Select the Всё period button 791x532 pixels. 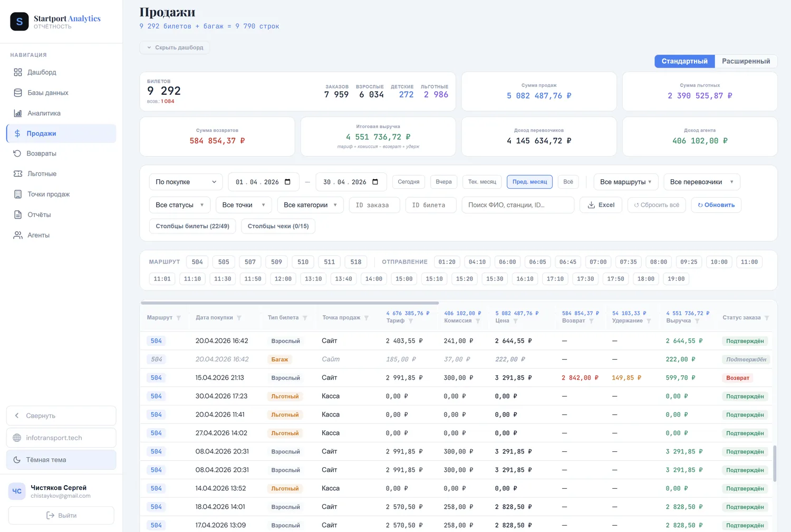568,182
